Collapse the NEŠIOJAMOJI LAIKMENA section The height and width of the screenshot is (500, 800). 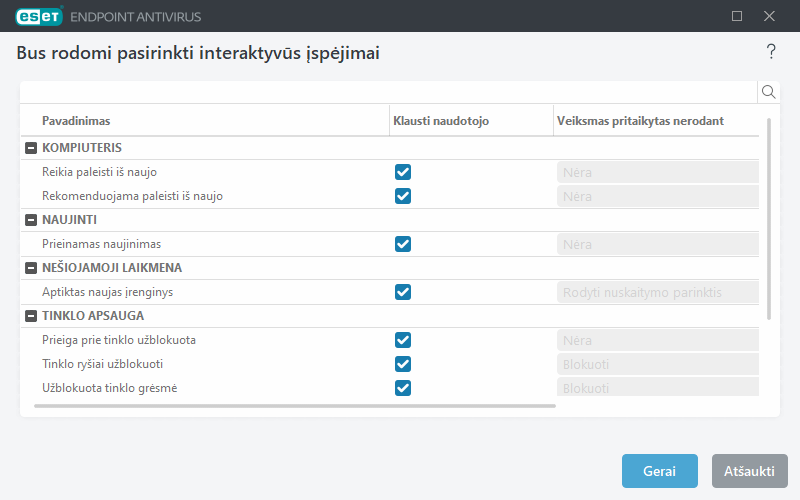coord(31,268)
